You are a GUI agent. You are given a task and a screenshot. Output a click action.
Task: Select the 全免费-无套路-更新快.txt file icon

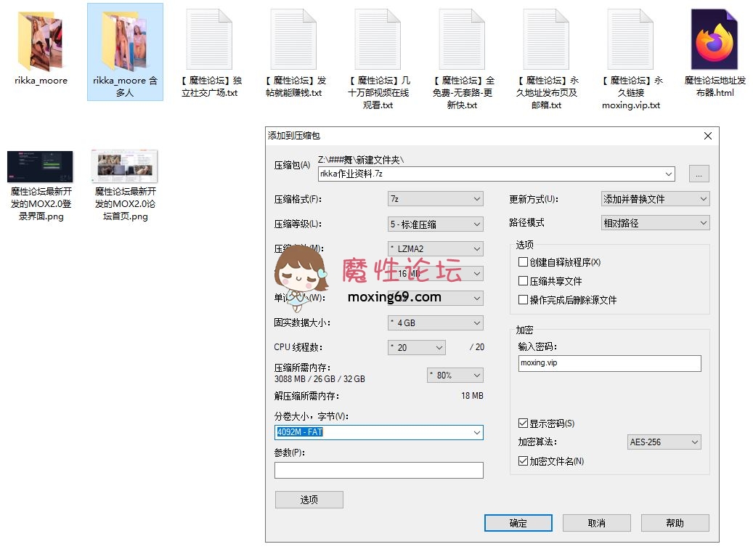pyautogui.click(x=462, y=39)
